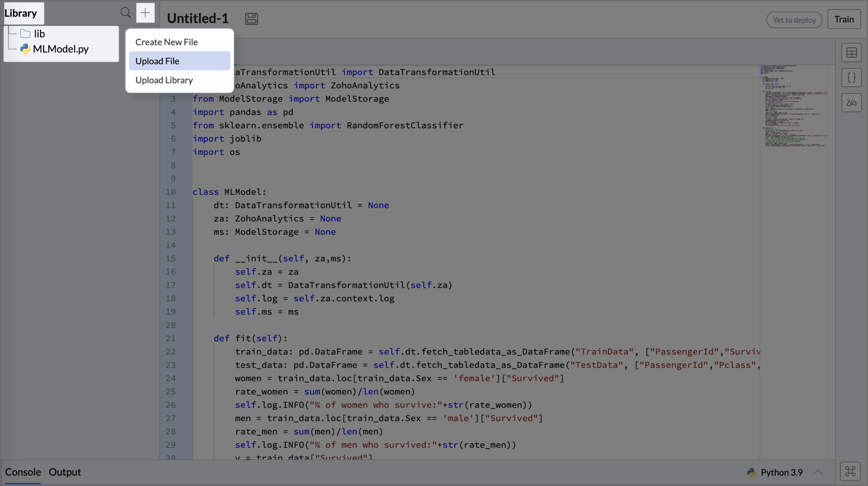
Task: Choose Upload File from menu
Action: click(180, 61)
